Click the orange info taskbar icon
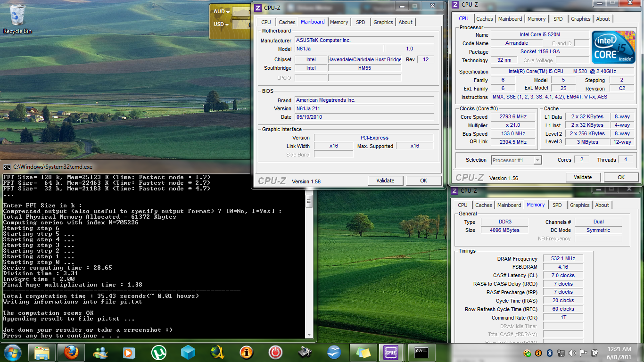Screen dimensions: 644x362 point(247,353)
